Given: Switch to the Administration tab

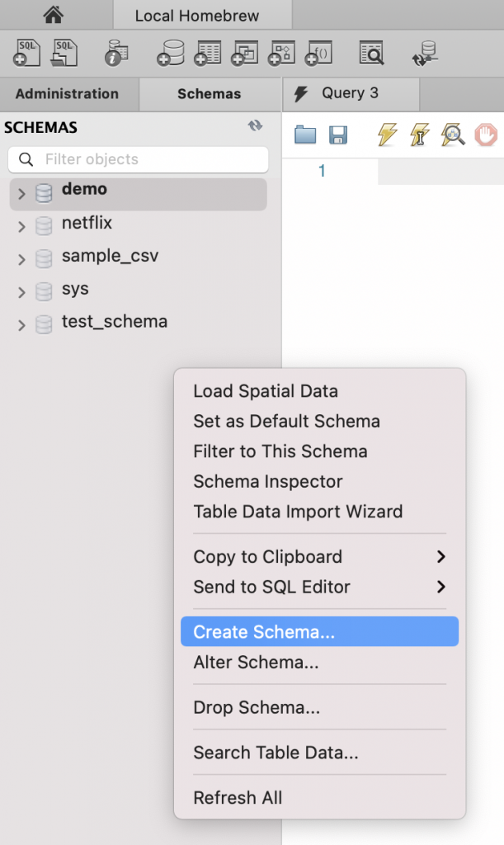Looking at the screenshot, I should [67, 94].
